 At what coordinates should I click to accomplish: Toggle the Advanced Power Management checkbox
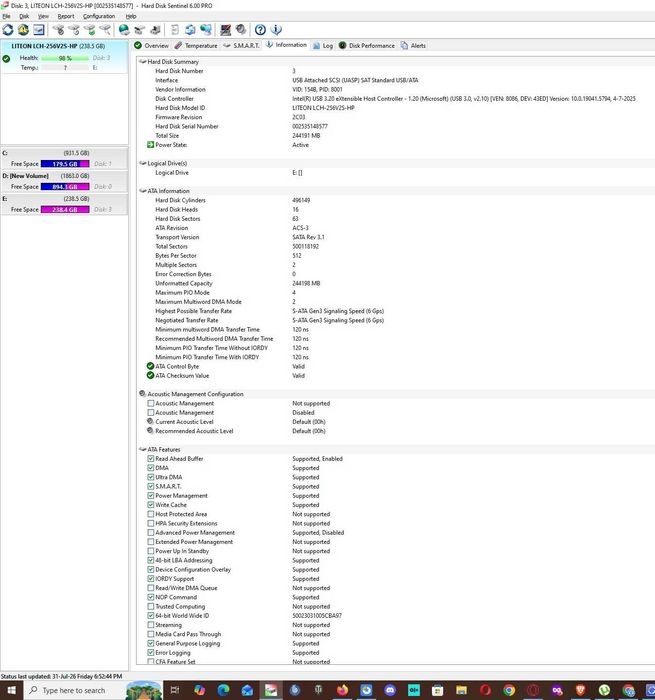tap(150, 532)
